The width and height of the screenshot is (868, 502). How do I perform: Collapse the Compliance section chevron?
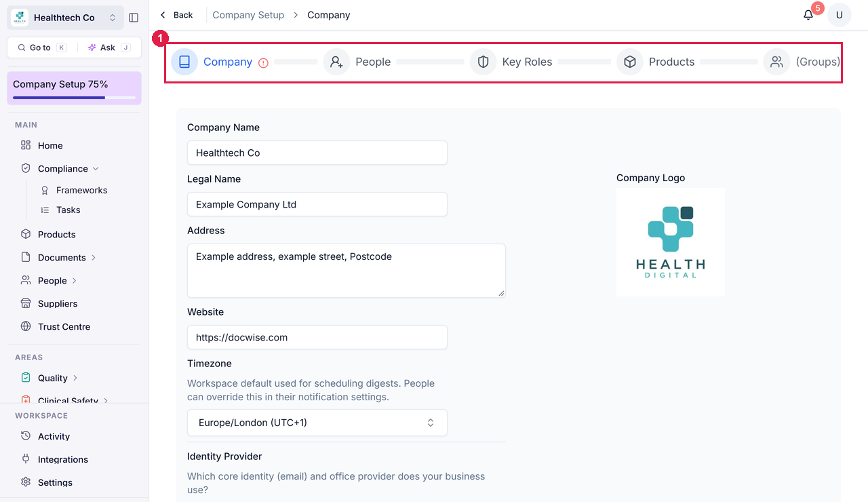coord(96,168)
